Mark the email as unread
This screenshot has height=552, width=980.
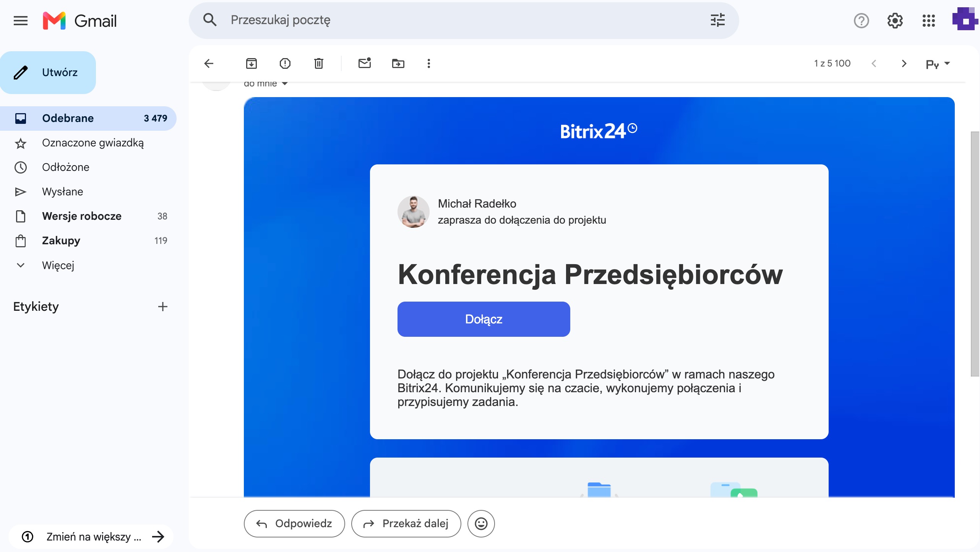click(x=365, y=63)
